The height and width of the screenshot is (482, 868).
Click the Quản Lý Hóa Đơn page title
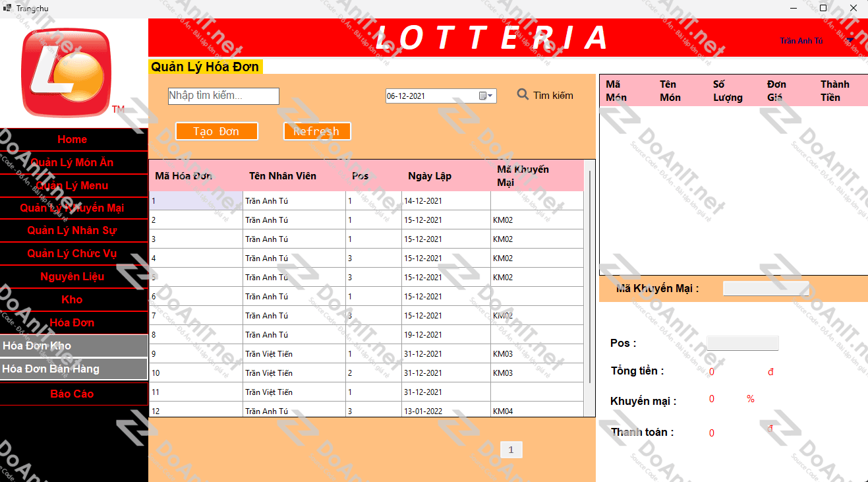coord(205,67)
